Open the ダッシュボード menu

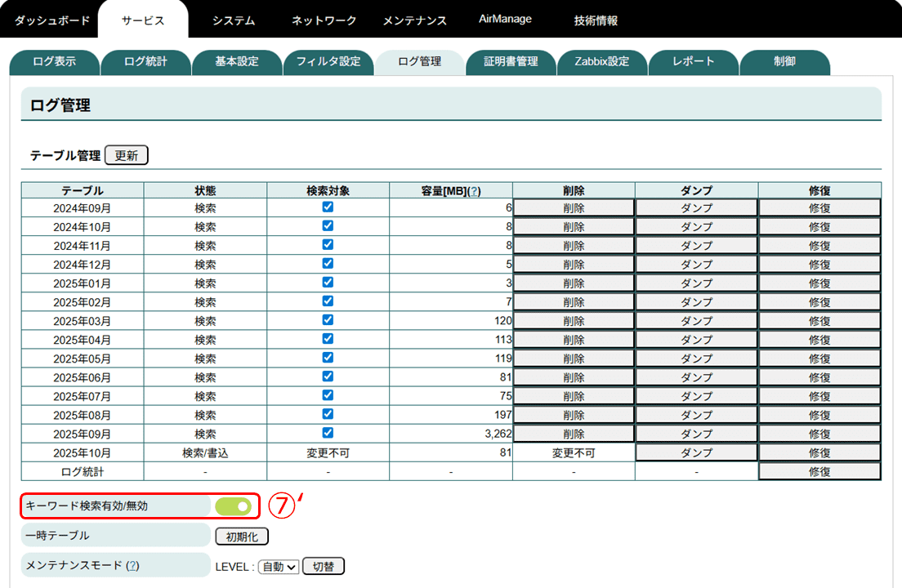pyautogui.click(x=52, y=20)
